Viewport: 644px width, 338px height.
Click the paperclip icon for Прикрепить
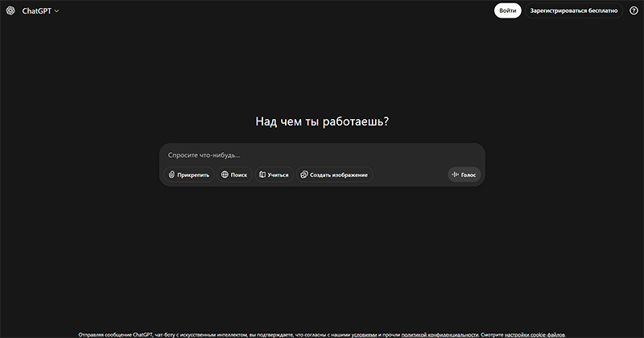(x=171, y=175)
